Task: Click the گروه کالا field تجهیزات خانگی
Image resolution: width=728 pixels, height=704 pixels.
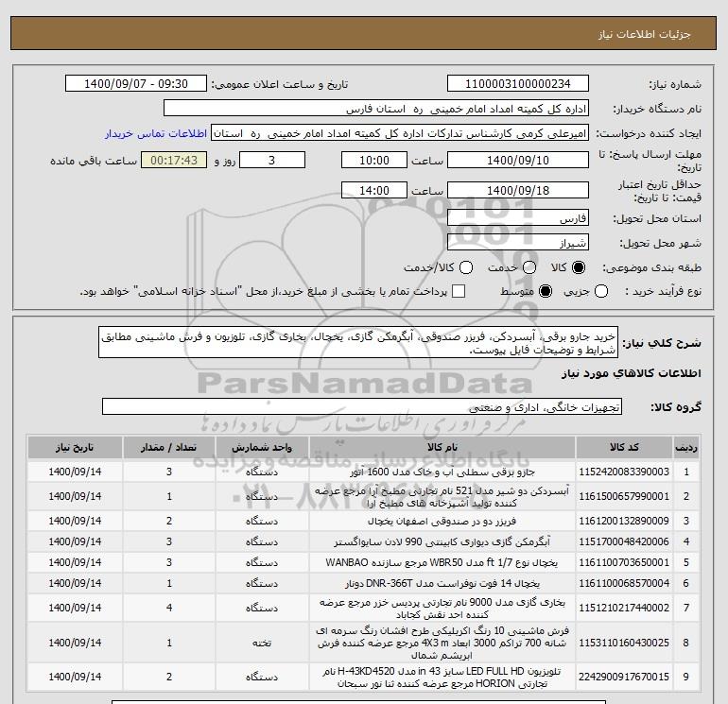Action: [362, 407]
